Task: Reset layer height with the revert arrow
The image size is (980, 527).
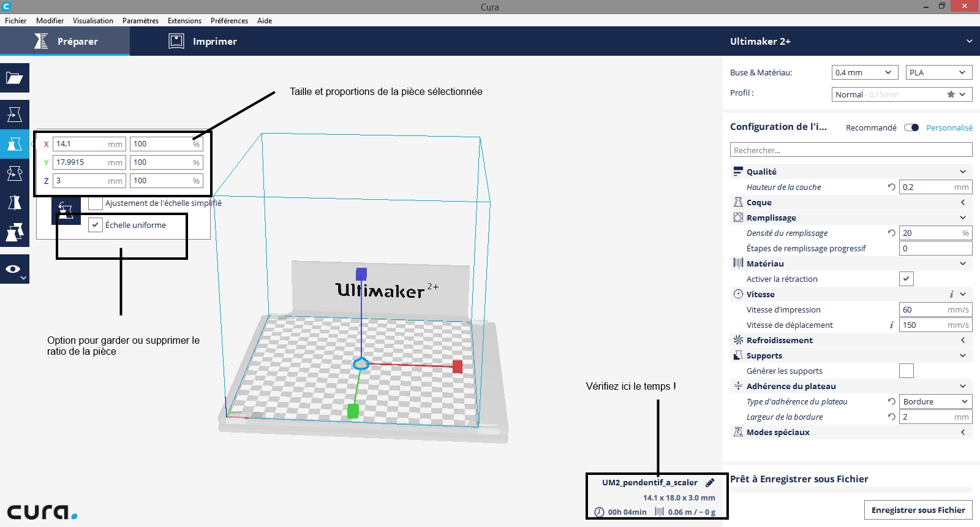Action: (x=892, y=187)
